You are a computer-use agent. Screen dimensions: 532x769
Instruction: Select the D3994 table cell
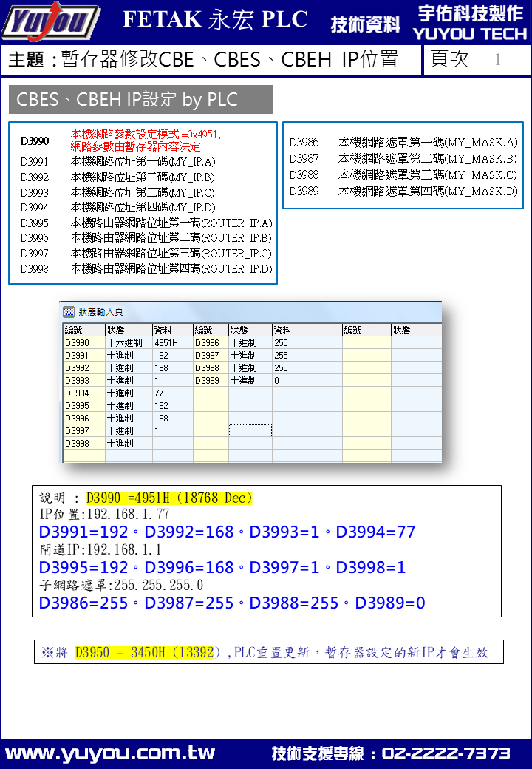(x=83, y=393)
